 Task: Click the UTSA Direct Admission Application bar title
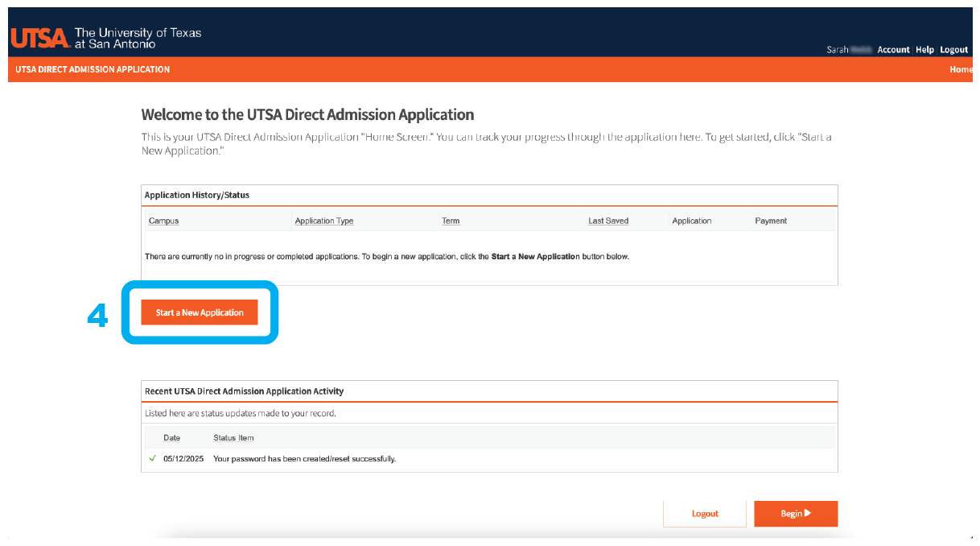(x=93, y=69)
